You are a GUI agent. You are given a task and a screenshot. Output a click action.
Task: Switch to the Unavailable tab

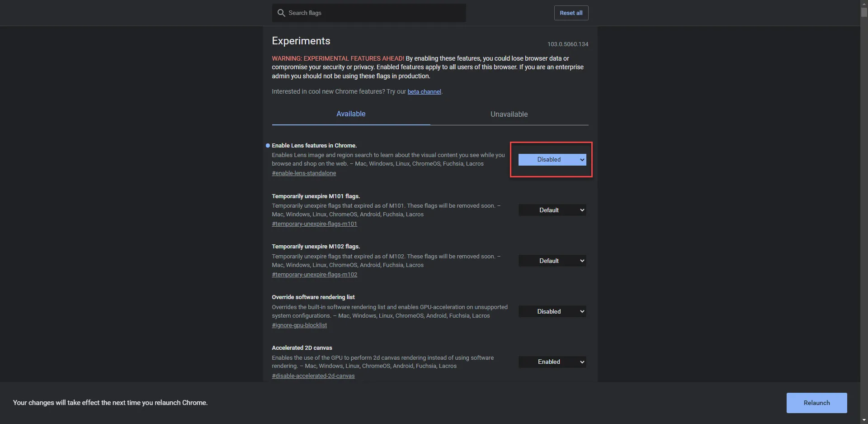(509, 114)
